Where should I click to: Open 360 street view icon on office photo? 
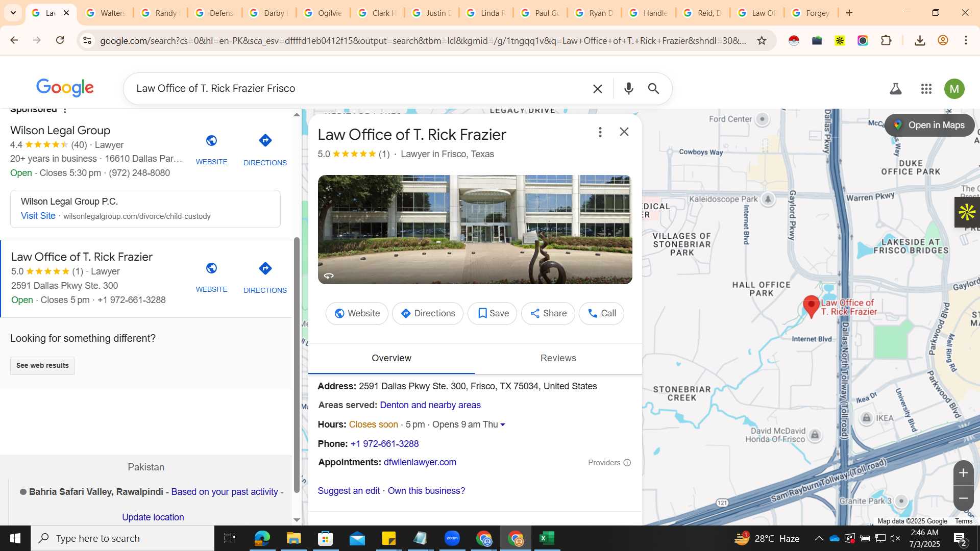(329, 275)
